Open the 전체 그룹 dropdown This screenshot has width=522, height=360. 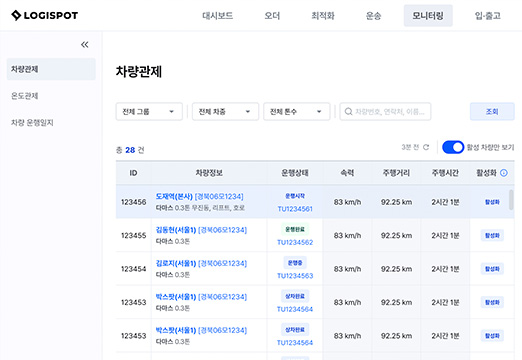click(x=149, y=111)
